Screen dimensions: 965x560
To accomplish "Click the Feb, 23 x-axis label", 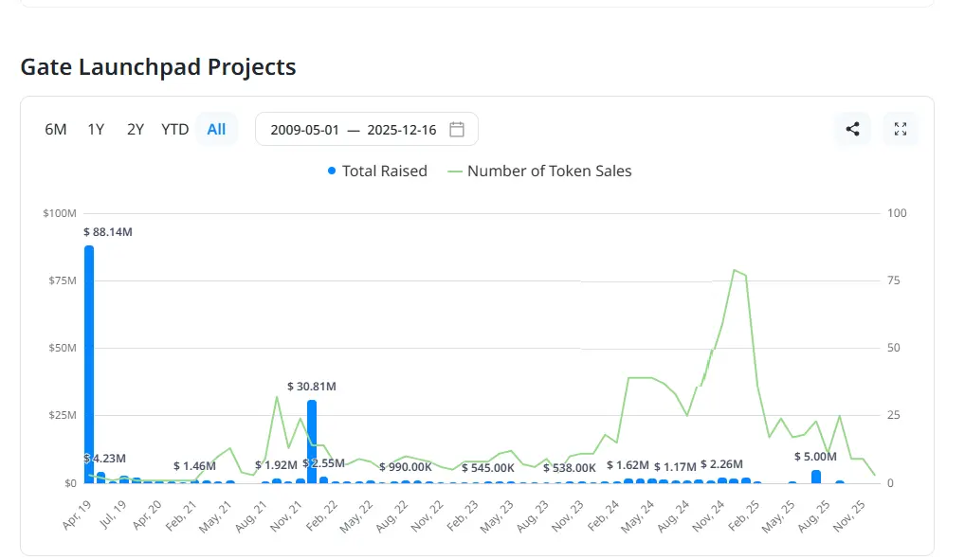I will [x=463, y=515].
